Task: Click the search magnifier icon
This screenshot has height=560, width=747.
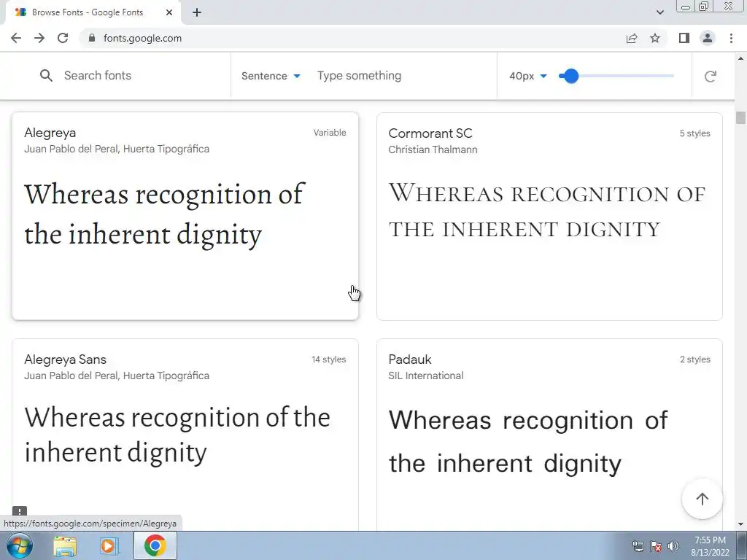Action: (46, 76)
